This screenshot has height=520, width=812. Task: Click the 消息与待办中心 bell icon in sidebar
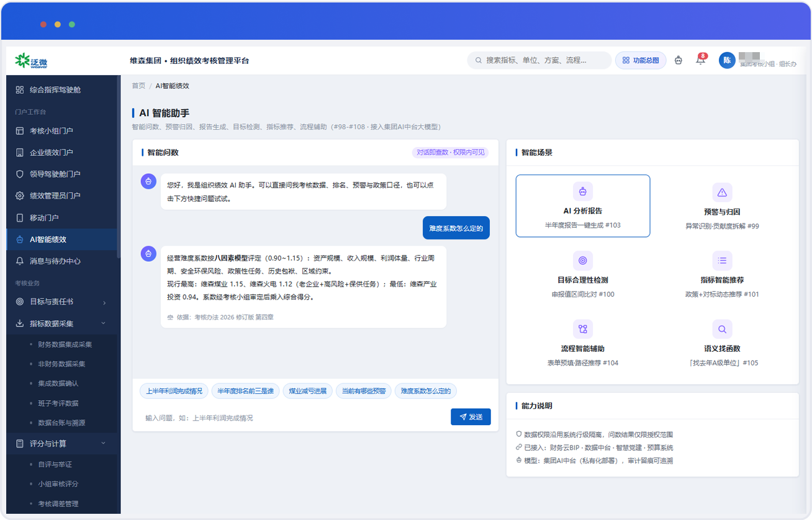coord(20,261)
